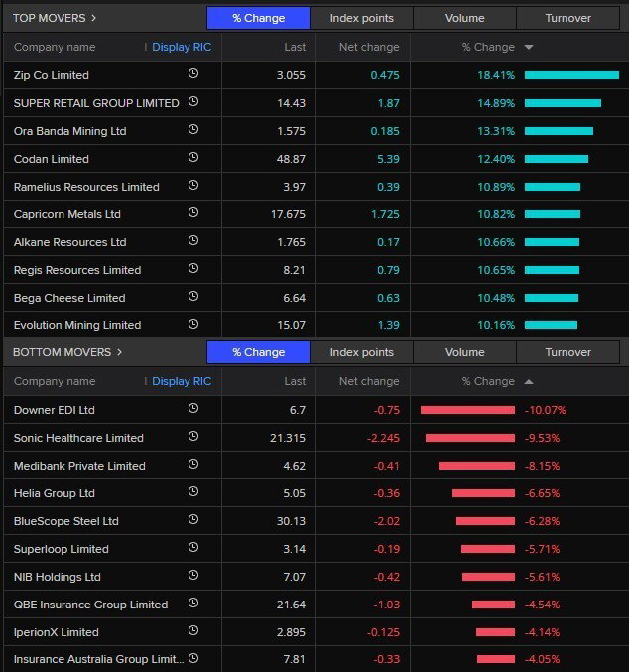
Task: Click clock icon beside Downer EDI Ltd
Action: click(x=193, y=408)
